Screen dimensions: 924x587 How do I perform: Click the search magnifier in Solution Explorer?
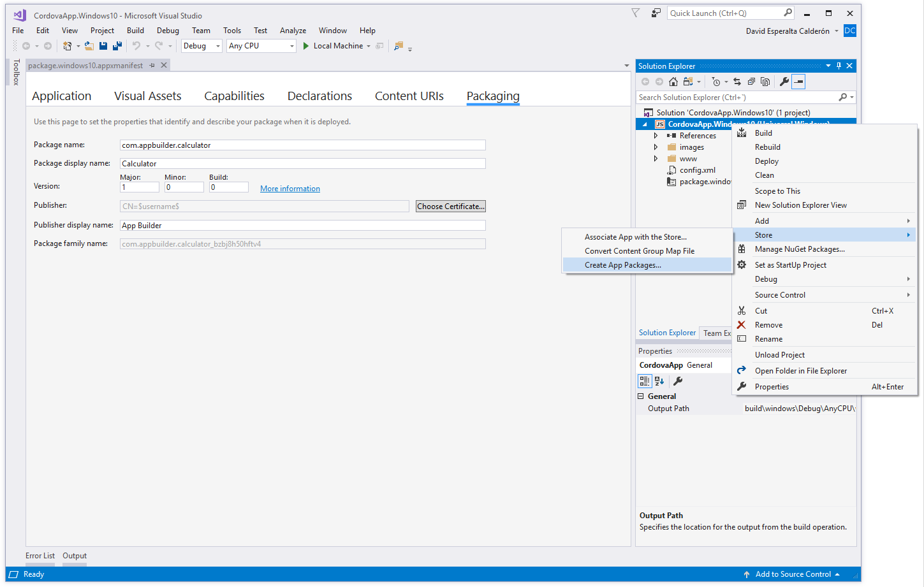click(x=843, y=98)
